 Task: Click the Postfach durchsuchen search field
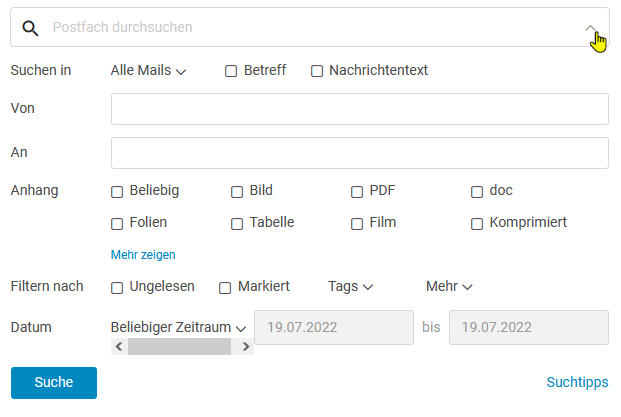pos(309,27)
